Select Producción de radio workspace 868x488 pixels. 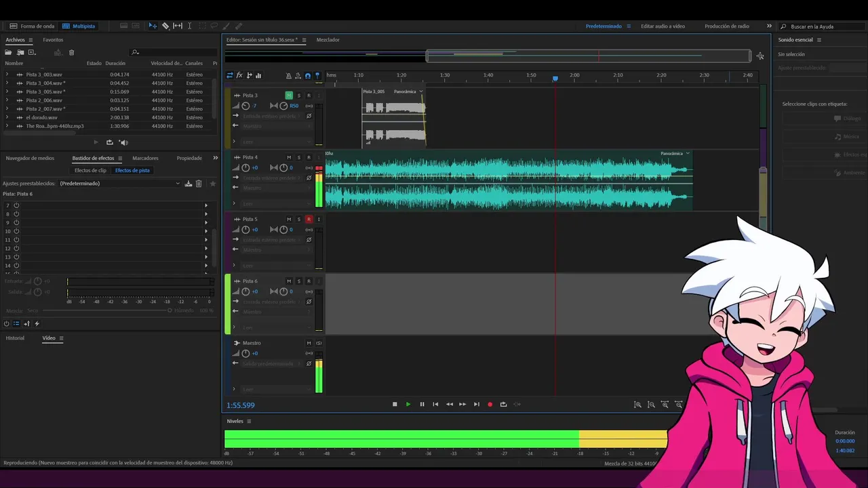pyautogui.click(x=727, y=26)
